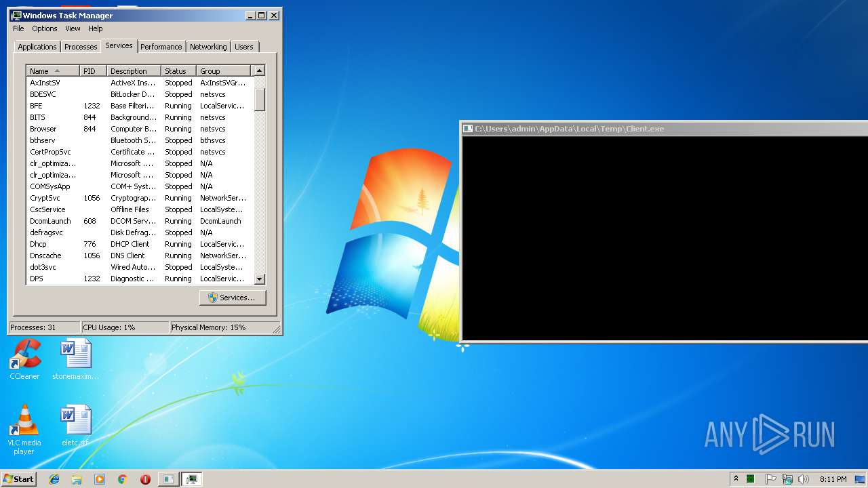Screen dimensions: 868x488
Task: Switch to the Applications tab
Action: 37,47
